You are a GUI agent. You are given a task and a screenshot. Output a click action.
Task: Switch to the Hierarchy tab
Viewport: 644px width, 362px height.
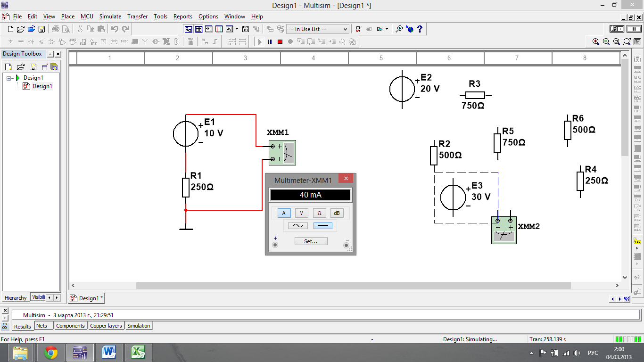coord(16,298)
